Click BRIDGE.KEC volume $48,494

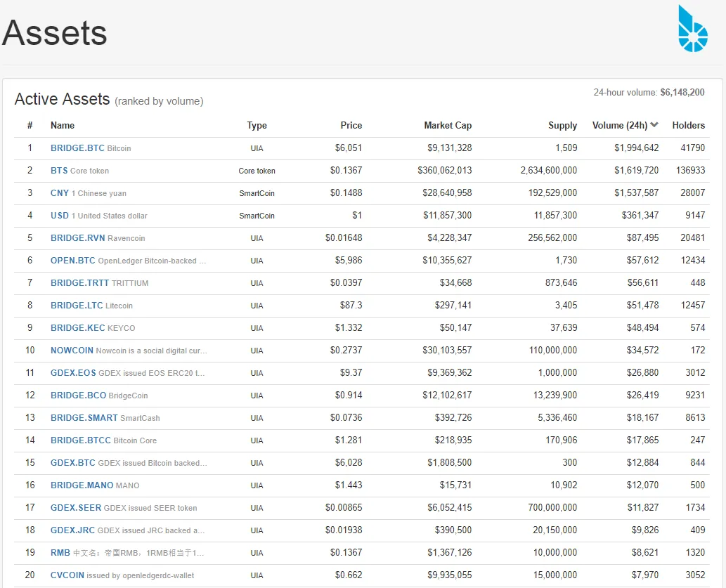(x=642, y=328)
